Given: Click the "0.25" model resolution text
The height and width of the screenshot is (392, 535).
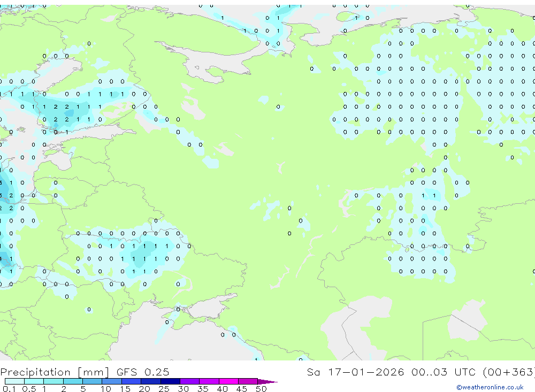Looking at the screenshot, I should tap(157, 372).
